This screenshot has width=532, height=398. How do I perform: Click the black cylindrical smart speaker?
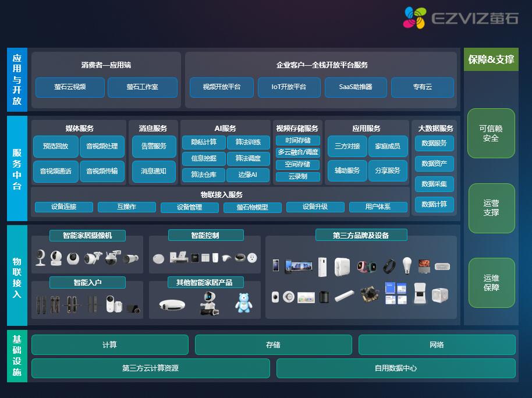(x=324, y=297)
